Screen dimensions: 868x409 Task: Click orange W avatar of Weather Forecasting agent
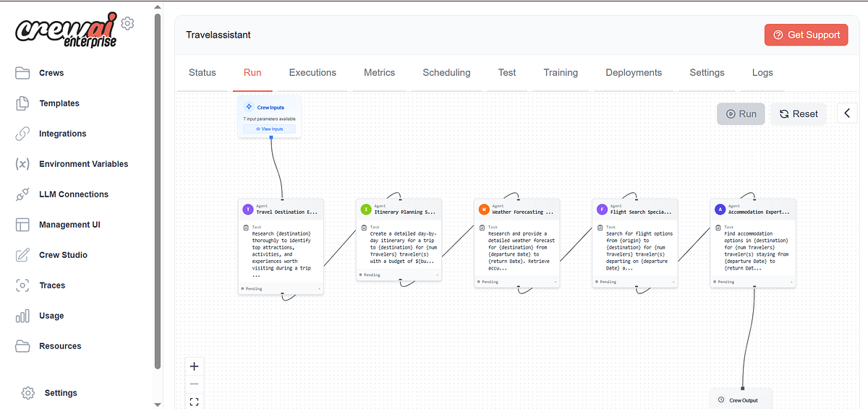[x=484, y=210]
